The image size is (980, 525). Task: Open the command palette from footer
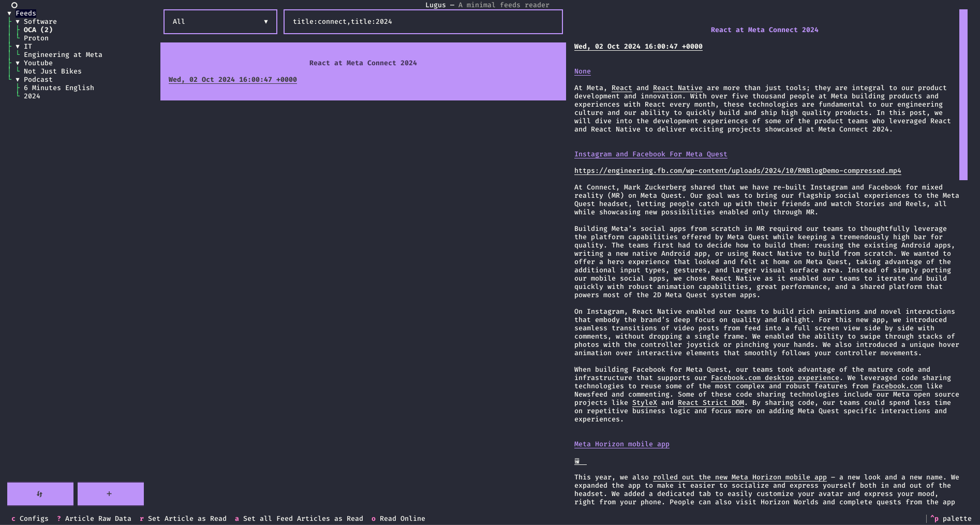[951, 519]
